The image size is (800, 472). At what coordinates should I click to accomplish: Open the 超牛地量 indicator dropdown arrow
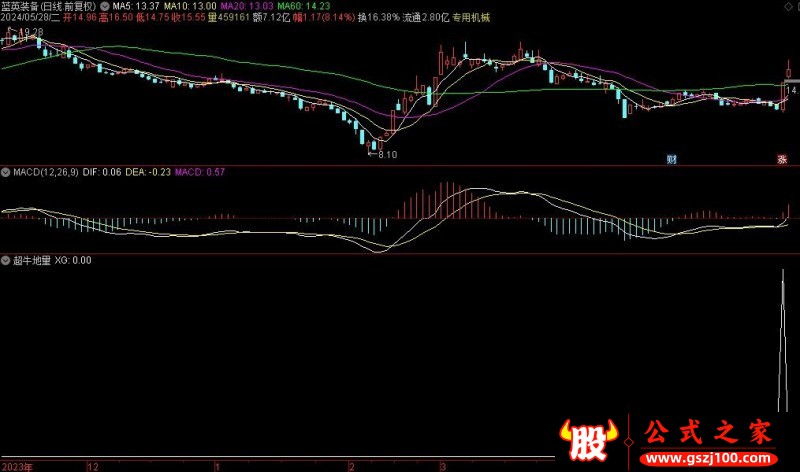6,260
